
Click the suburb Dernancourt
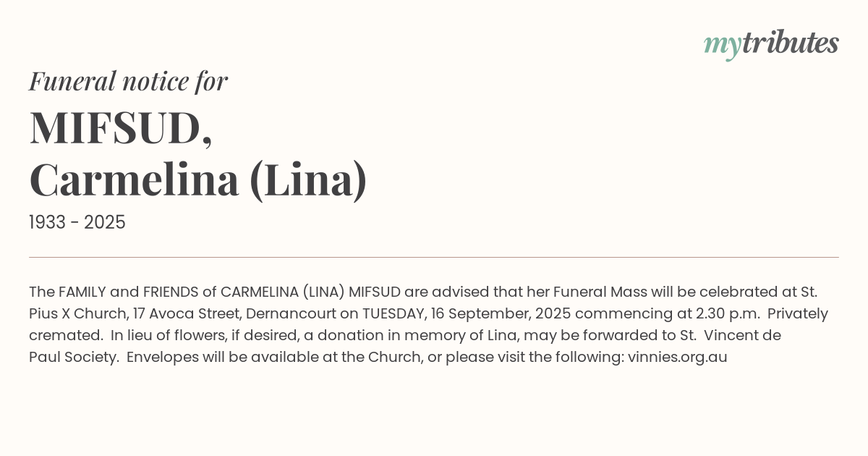click(x=289, y=313)
